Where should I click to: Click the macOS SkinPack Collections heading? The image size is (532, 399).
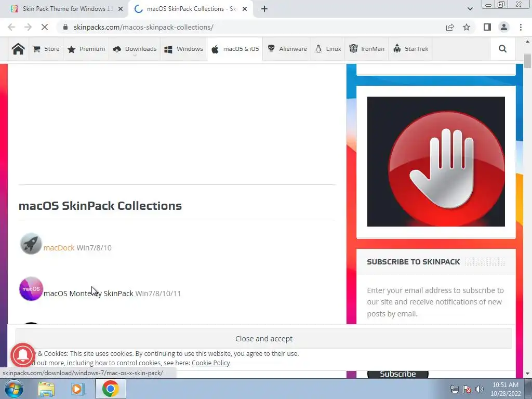click(x=100, y=206)
